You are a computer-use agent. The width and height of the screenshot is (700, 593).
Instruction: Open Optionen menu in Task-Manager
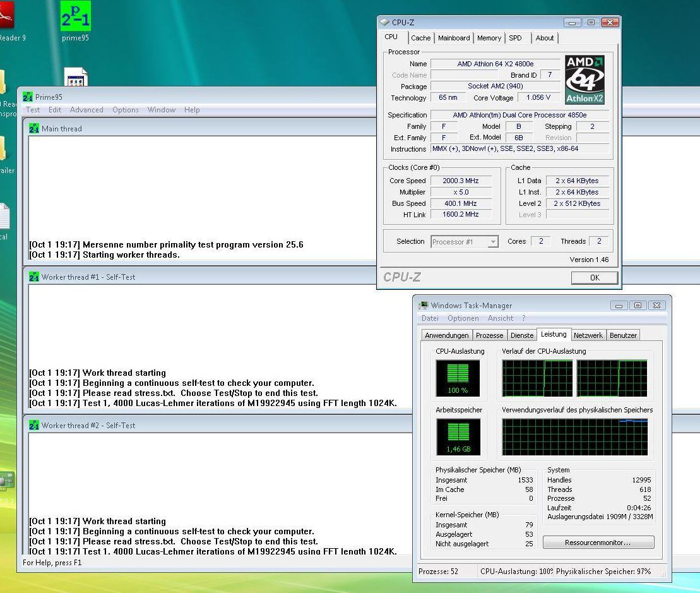(x=463, y=318)
